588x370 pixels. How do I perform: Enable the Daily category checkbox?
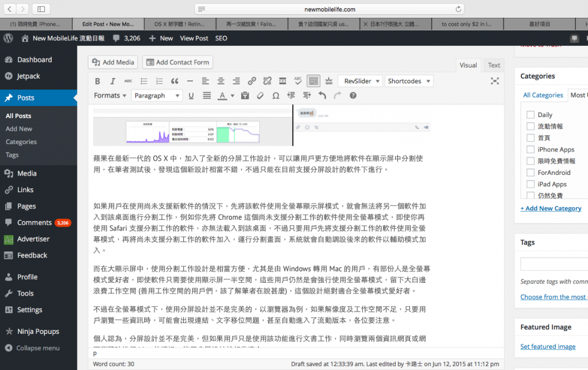point(531,114)
